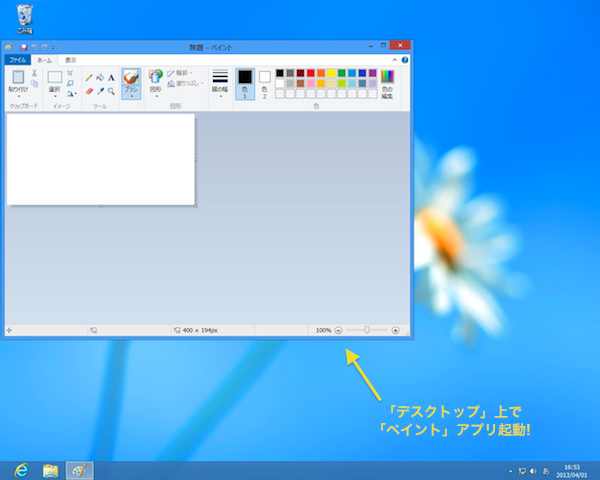Viewport: 600px width, 480px height.
Task: Click the 100% zoom level text
Action: point(323,330)
